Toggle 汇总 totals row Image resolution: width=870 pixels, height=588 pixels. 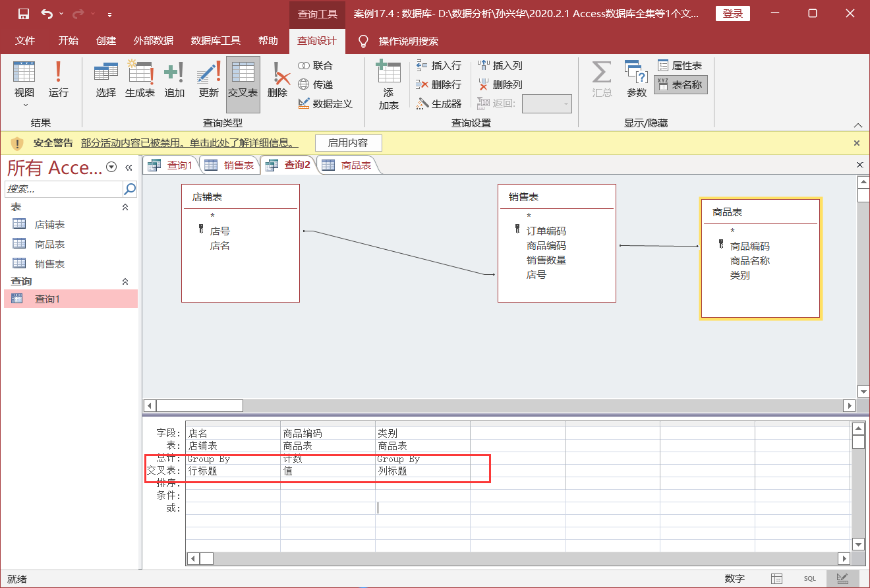tap(602, 79)
